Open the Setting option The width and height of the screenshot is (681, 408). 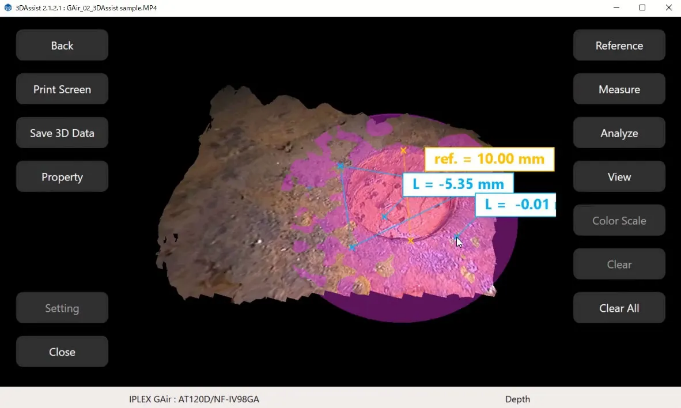62,308
